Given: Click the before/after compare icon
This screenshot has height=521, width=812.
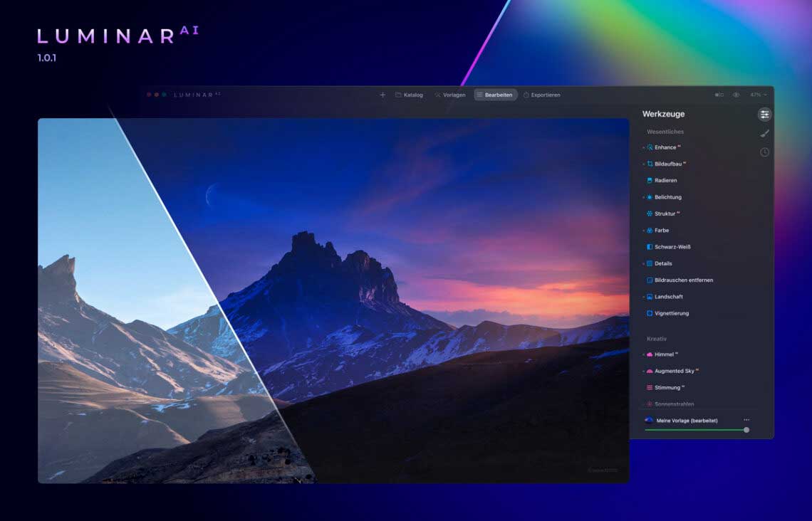Looking at the screenshot, I should pyautogui.click(x=719, y=95).
